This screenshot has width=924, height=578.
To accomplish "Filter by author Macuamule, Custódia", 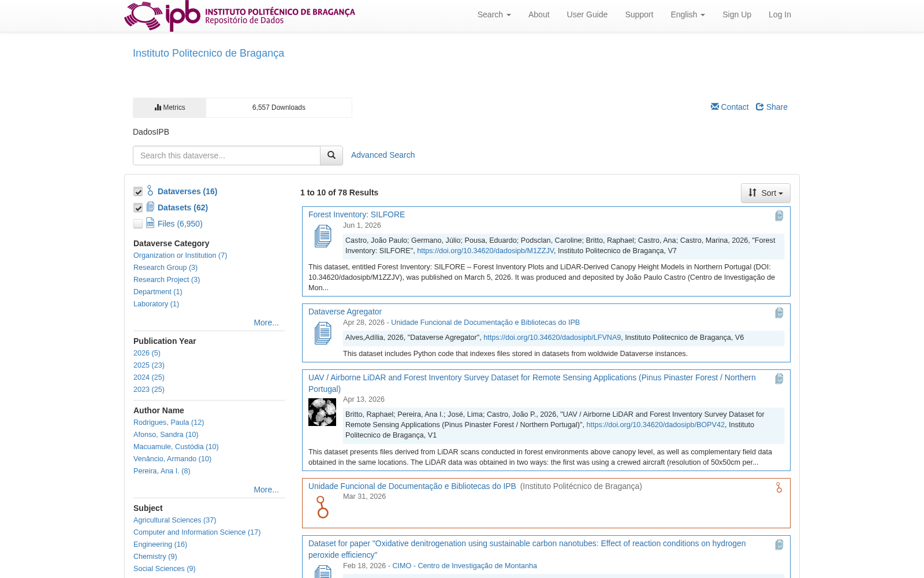I will [176, 447].
